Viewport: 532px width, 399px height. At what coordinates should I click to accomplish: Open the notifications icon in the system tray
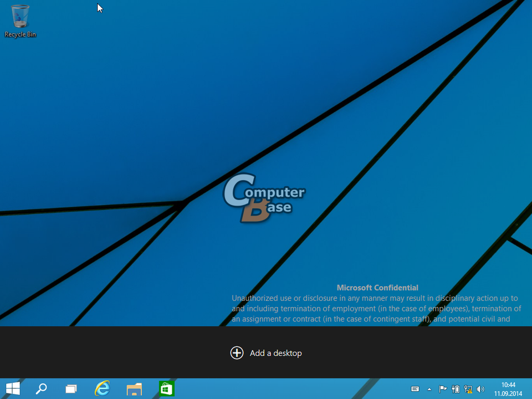click(x=415, y=389)
